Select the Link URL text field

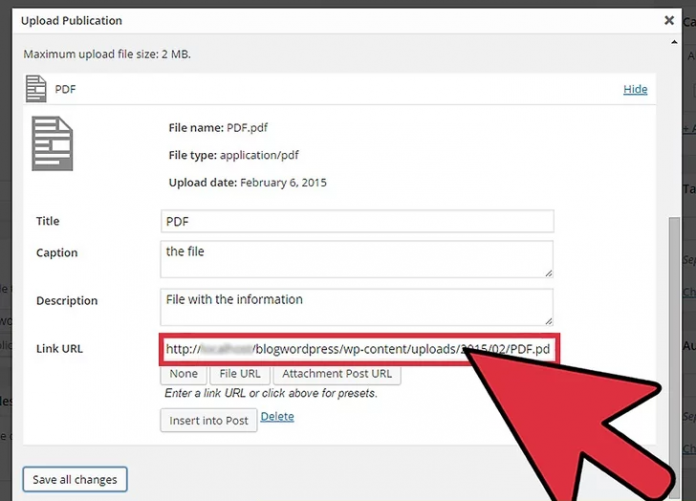pyautogui.click(x=356, y=349)
